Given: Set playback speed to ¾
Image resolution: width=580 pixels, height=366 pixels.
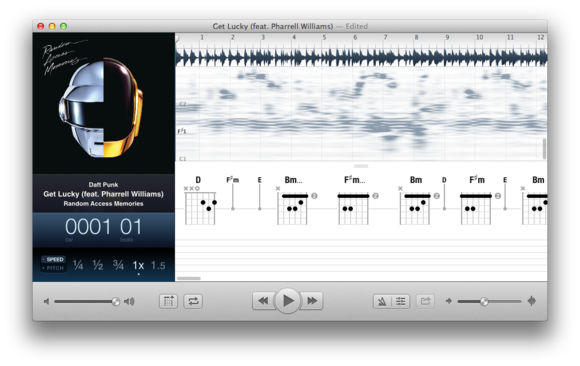Looking at the screenshot, I should click(118, 265).
